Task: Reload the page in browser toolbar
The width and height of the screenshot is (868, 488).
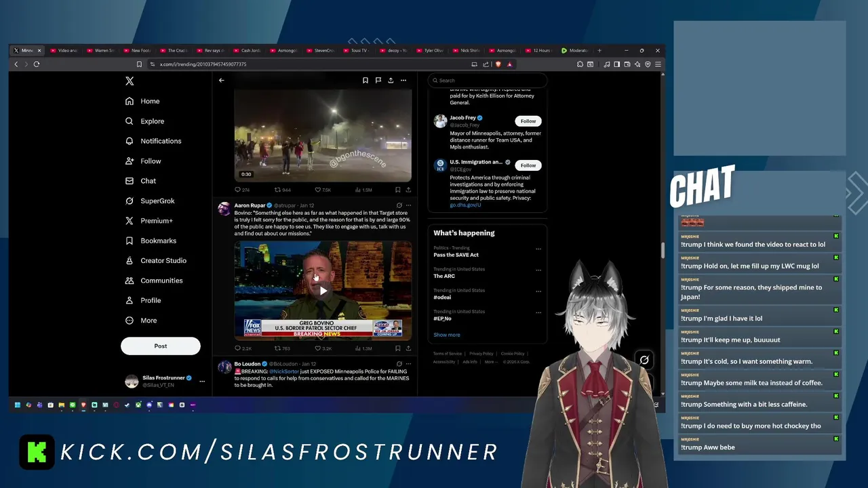Action: point(37,64)
